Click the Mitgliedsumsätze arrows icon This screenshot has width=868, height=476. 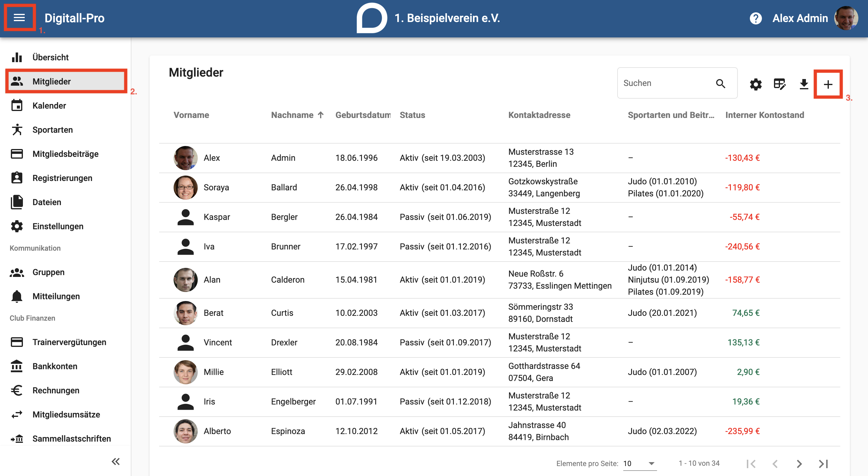point(17,414)
